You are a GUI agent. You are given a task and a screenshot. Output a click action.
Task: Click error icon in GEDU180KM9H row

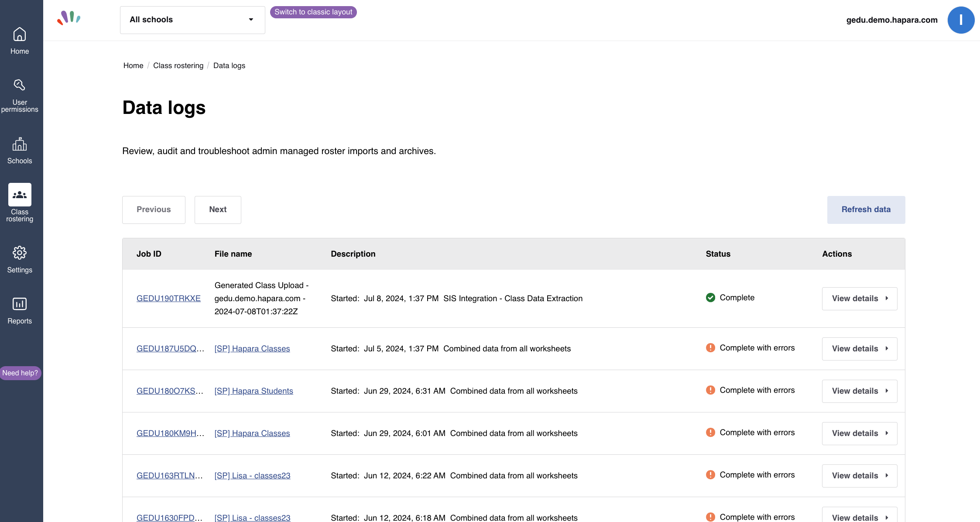pos(710,433)
